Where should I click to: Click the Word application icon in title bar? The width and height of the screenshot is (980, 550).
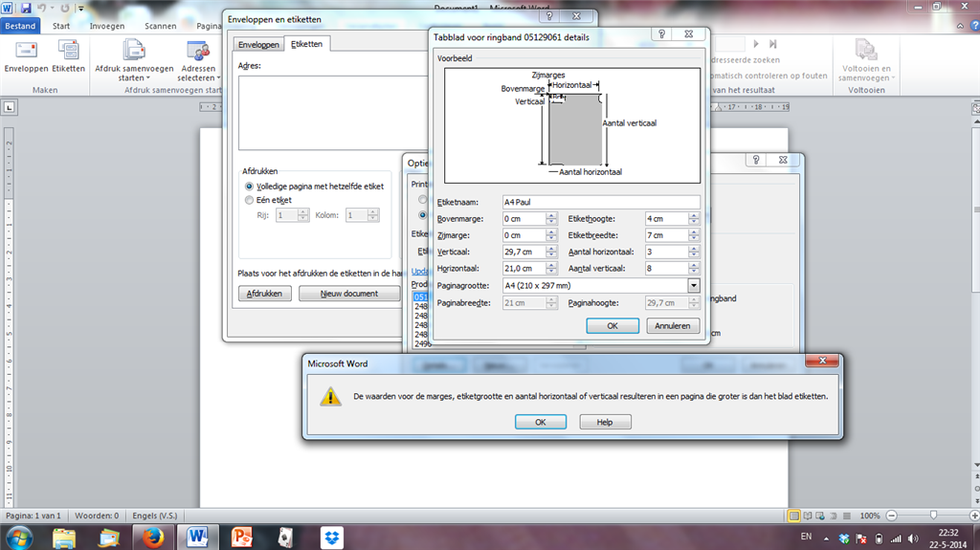[x=8, y=8]
